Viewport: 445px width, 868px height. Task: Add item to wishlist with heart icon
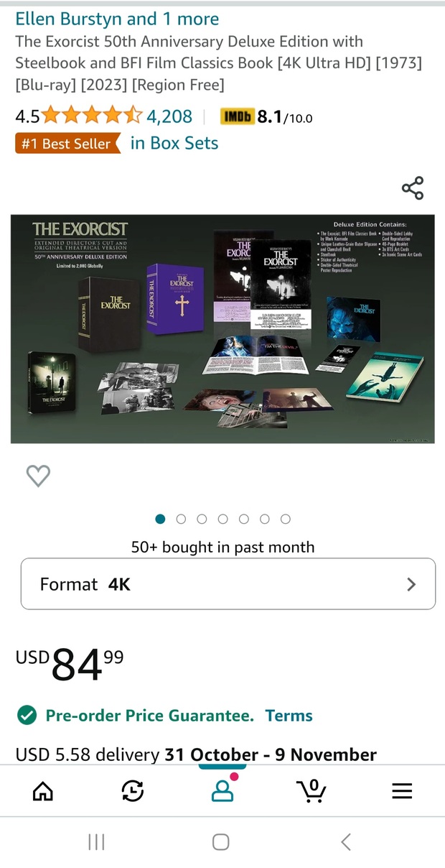pyautogui.click(x=38, y=476)
